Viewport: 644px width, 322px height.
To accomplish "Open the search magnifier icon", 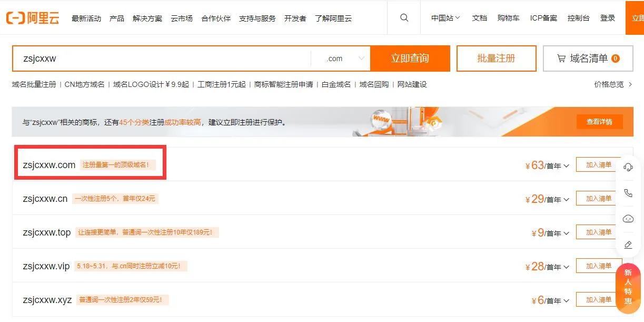I will click(x=404, y=17).
